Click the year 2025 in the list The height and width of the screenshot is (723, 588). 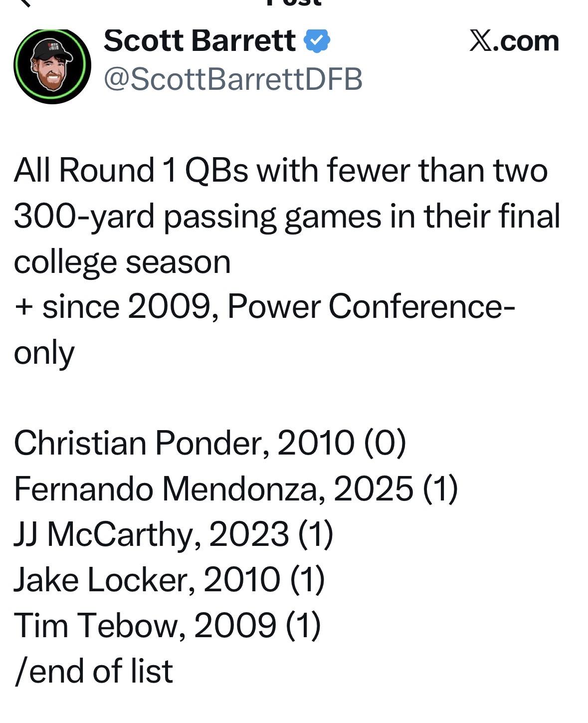pyautogui.click(x=373, y=488)
